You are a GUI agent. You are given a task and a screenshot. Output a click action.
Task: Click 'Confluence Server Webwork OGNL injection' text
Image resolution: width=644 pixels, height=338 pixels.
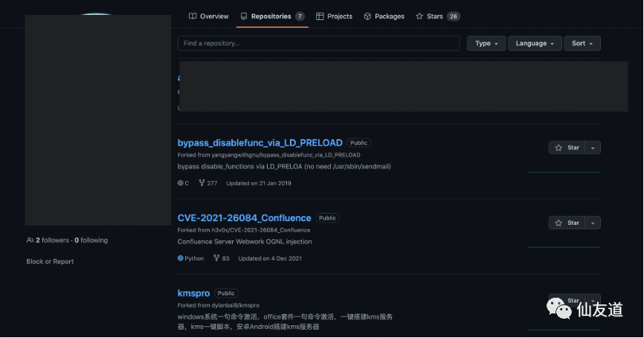245,242
